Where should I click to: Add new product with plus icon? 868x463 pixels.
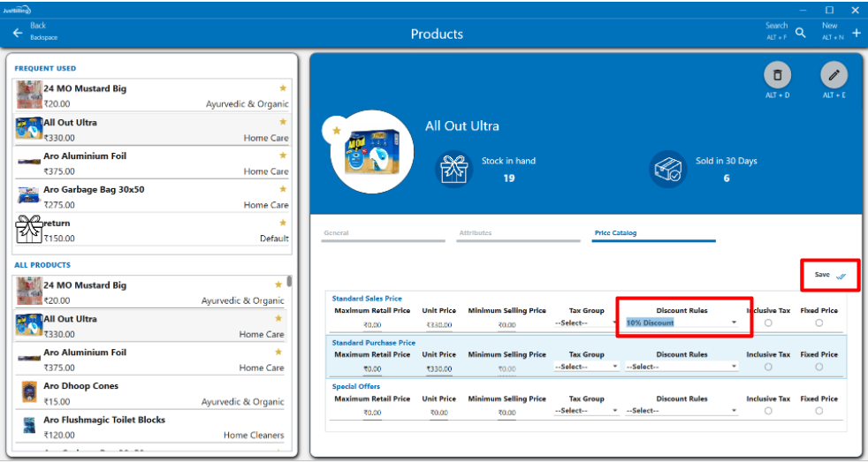tap(856, 33)
